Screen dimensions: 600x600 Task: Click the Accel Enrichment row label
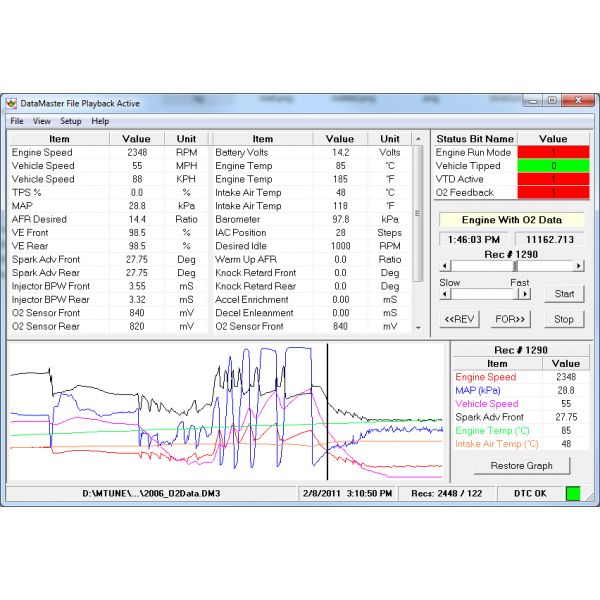tap(252, 300)
